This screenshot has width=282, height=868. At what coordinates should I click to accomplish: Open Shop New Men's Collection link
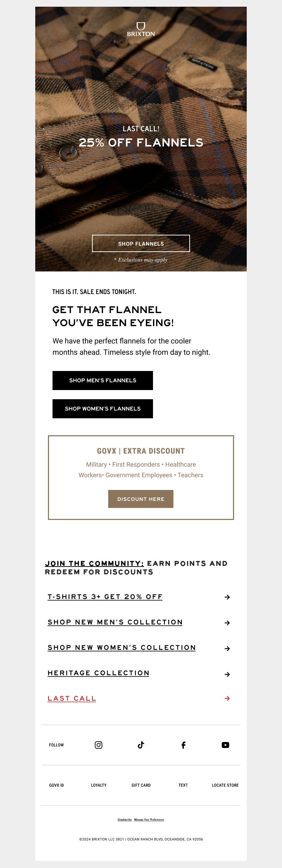(x=115, y=622)
